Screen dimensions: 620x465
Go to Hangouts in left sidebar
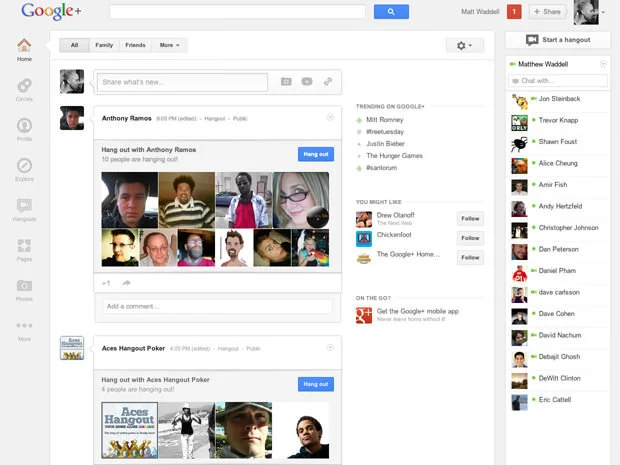point(24,208)
